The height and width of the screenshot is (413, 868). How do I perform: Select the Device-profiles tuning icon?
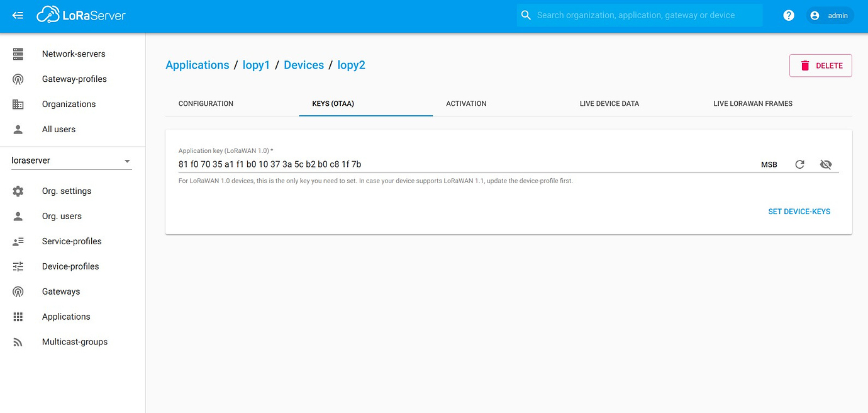pyautogui.click(x=17, y=266)
